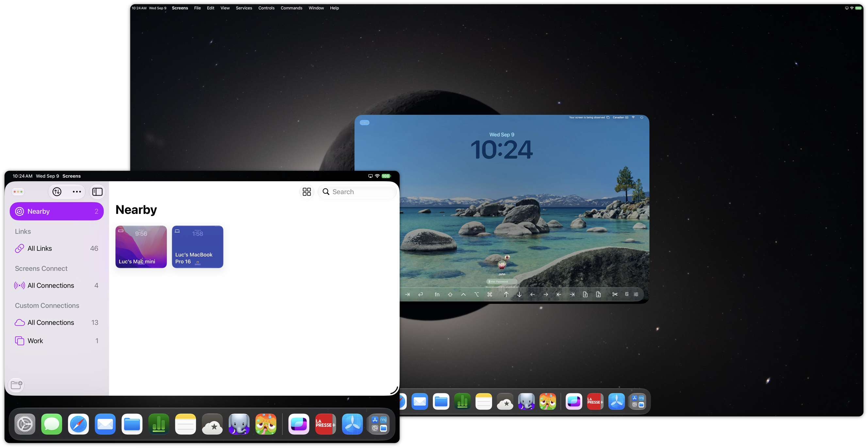Open Settings from the front window dock

pos(25,424)
